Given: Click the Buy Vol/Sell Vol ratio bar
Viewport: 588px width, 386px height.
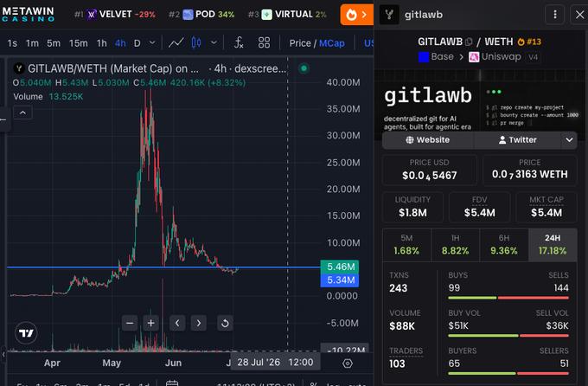Looking at the screenshot, I should pos(508,336).
